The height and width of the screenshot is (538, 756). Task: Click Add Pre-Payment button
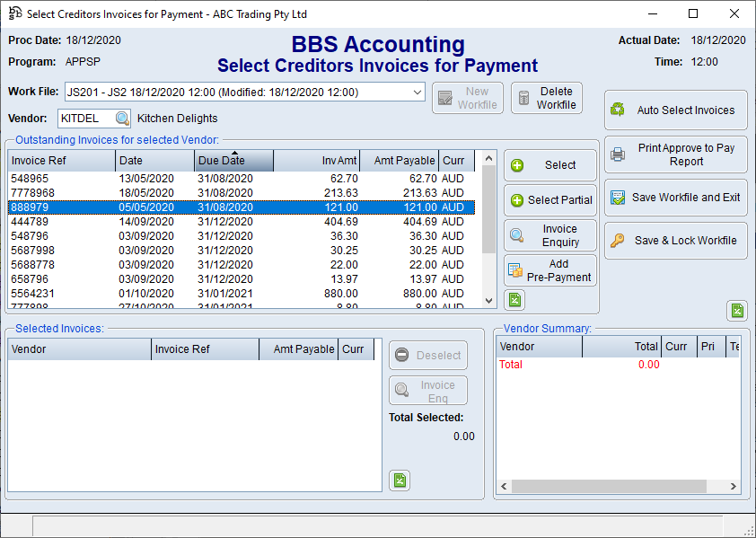point(549,270)
